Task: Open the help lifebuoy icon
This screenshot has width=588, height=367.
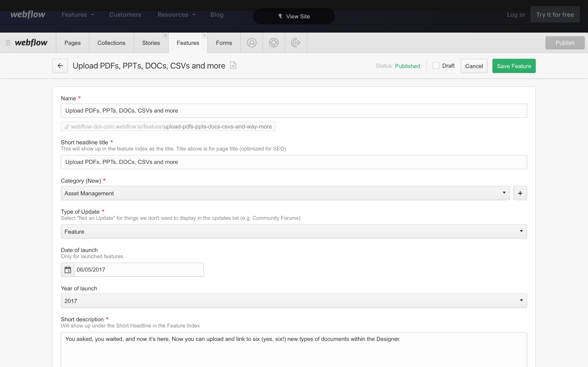Action: 274,43
